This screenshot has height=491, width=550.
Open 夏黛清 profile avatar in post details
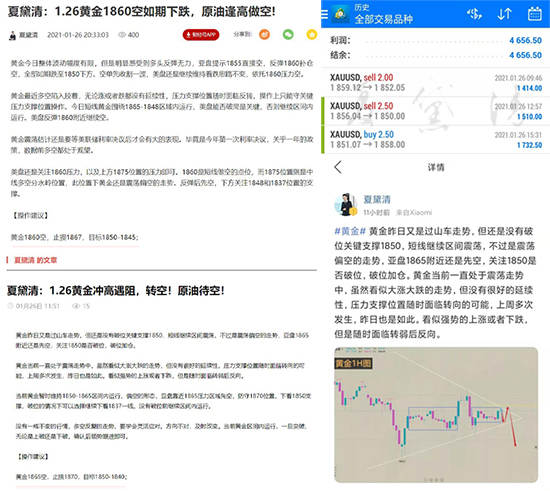point(346,204)
